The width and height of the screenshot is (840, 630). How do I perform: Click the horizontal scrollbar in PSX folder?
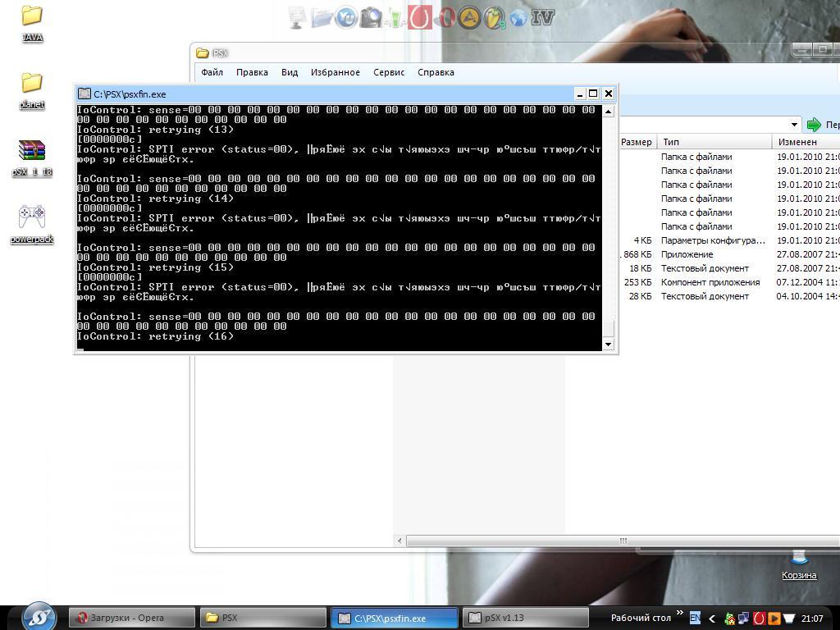[623, 541]
